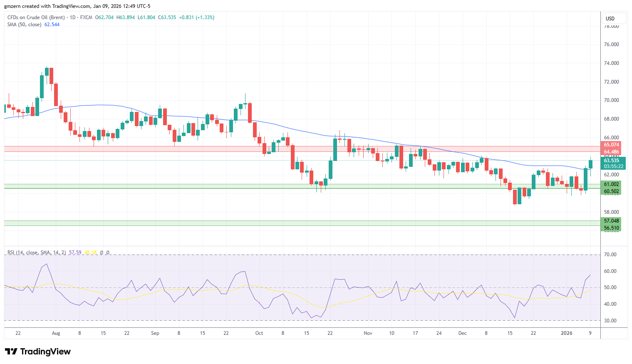Click the 68.000 price axis label
Screen dimensions: 632x364
[x=612, y=119]
